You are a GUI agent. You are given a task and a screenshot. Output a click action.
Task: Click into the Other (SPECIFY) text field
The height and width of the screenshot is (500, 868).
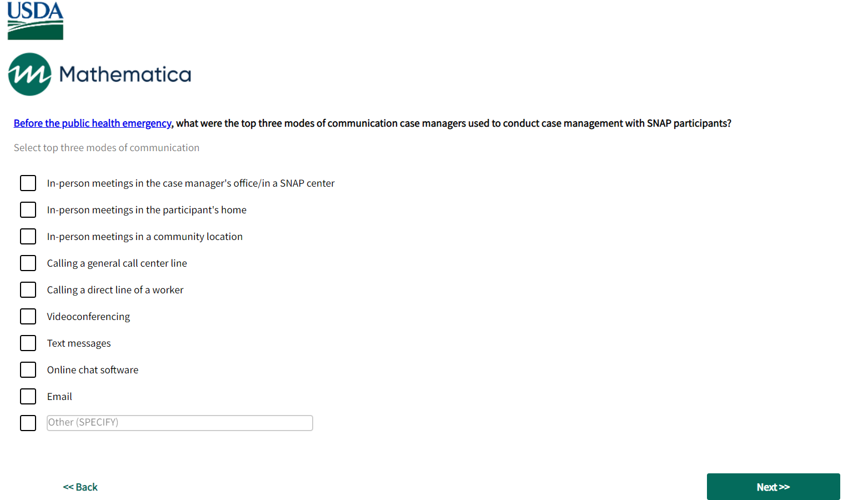coord(179,423)
